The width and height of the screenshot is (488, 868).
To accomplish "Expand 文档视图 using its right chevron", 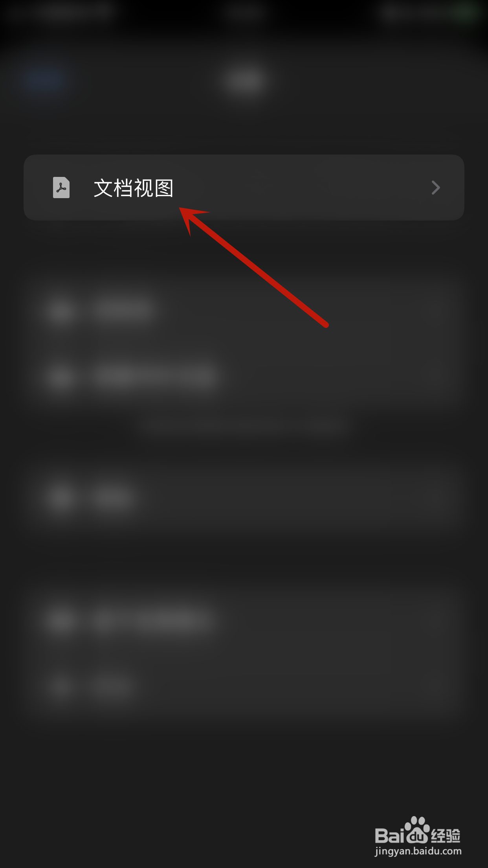I will pos(435,188).
